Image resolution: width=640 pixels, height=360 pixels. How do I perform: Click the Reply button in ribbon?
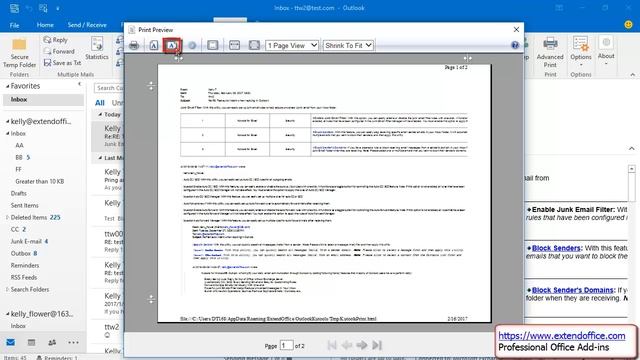tap(56, 40)
